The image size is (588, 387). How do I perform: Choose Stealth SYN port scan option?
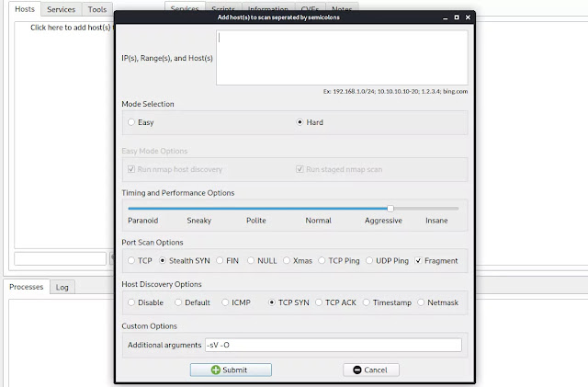[x=162, y=260]
